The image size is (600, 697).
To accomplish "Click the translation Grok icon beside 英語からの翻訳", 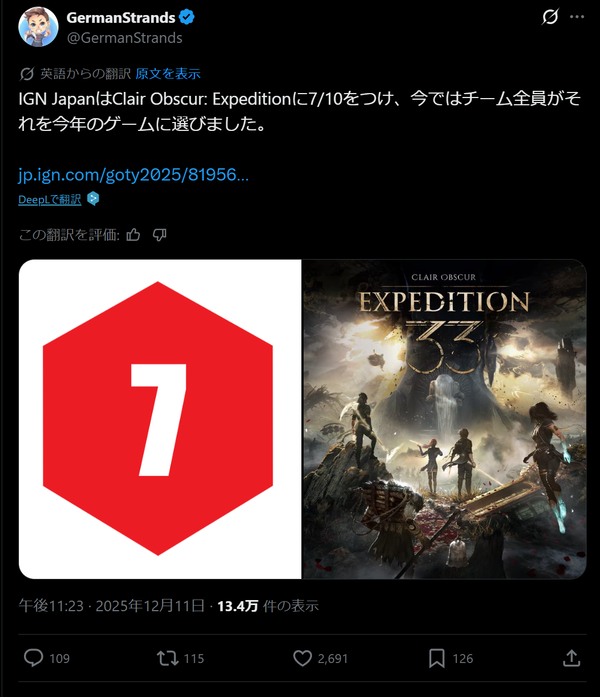I will point(27,74).
